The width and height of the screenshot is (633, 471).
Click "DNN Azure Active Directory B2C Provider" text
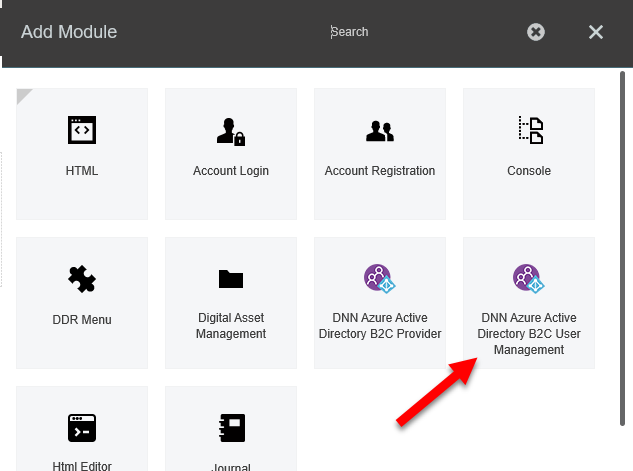pyautogui.click(x=380, y=326)
